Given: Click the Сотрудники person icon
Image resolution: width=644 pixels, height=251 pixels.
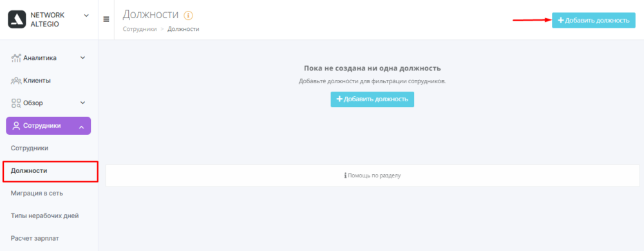Looking at the screenshot, I should (x=16, y=126).
